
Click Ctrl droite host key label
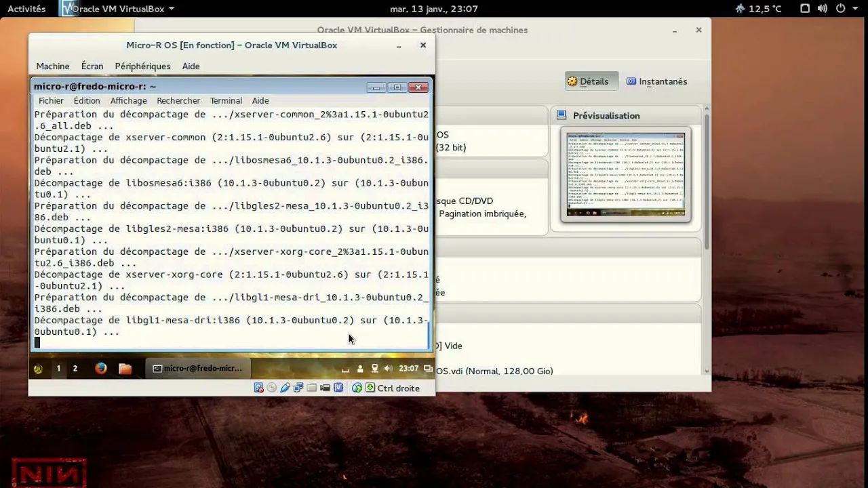(399, 388)
